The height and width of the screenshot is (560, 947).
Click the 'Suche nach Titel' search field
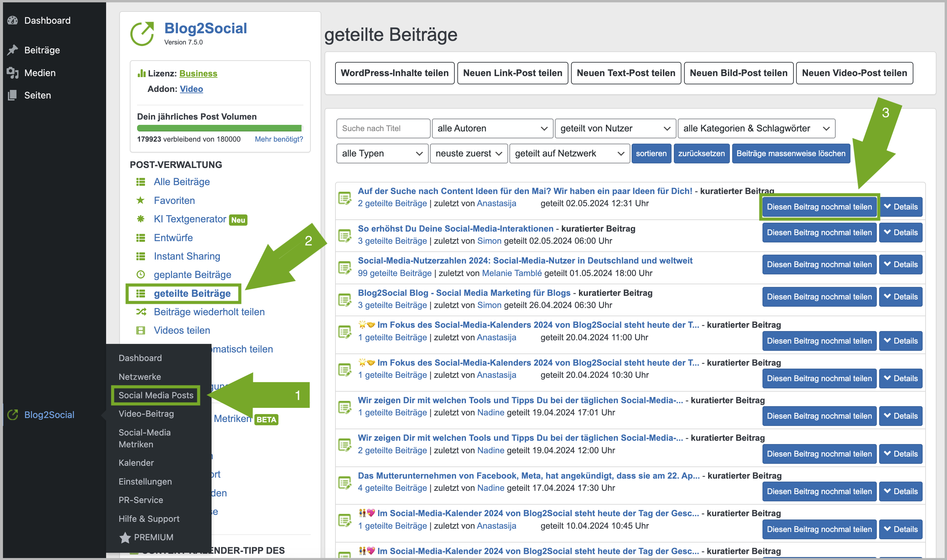tap(383, 128)
